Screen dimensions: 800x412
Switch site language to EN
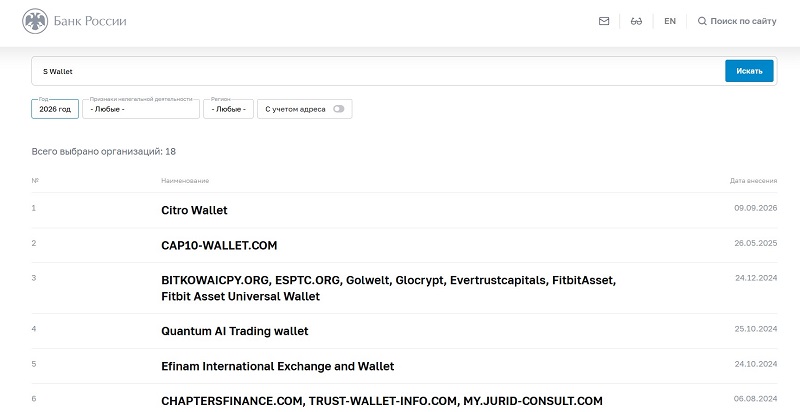(x=670, y=21)
